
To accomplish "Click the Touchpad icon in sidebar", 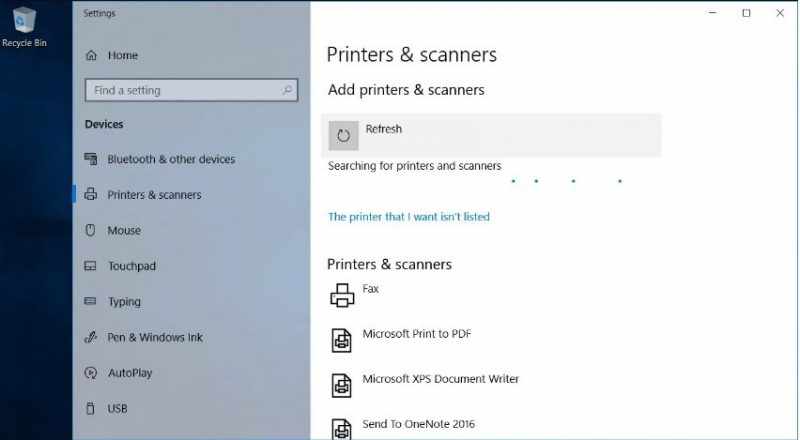I will pos(90,266).
